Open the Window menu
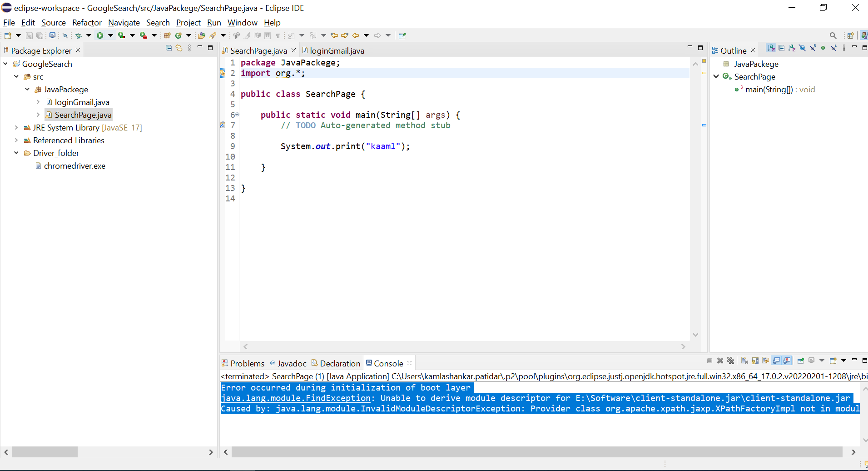The height and width of the screenshot is (471, 868). tap(243, 23)
